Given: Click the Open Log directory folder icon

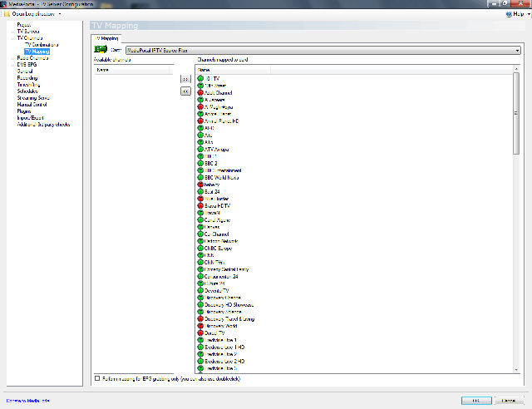Looking at the screenshot, I should pyautogui.click(x=7, y=14).
